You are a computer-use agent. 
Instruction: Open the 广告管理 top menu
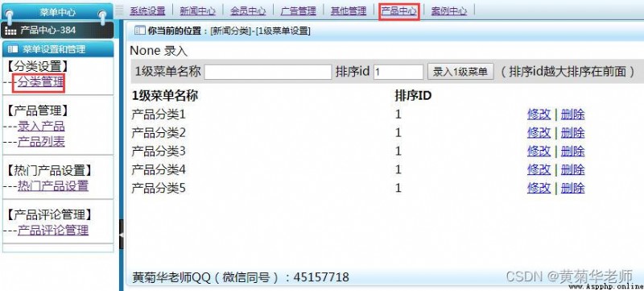[x=298, y=11]
